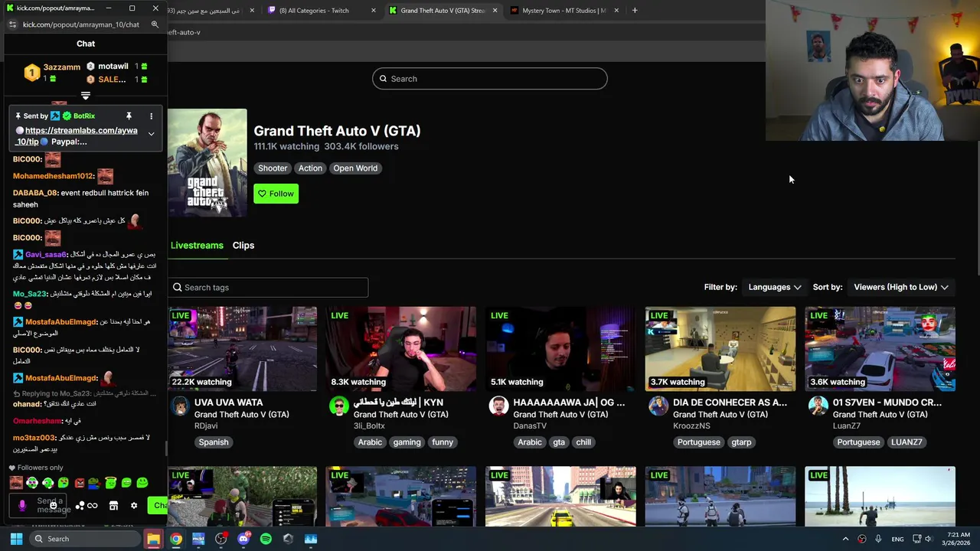Open Viewers (High to Low) sort dropdown
The width and height of the screenshot is (980, 551).
click(x=901, y=287)
